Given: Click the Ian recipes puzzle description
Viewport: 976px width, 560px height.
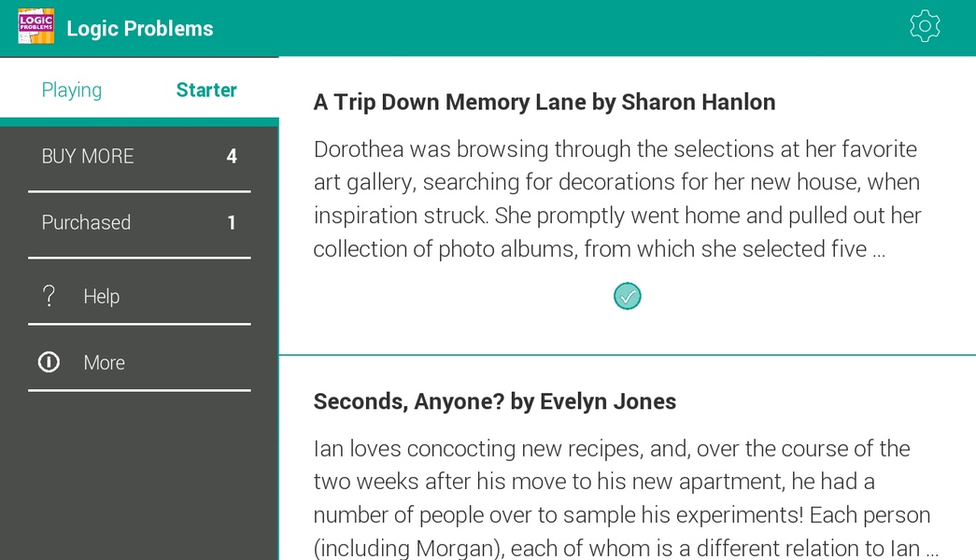Looking at the screenshot, I should 626,497.
